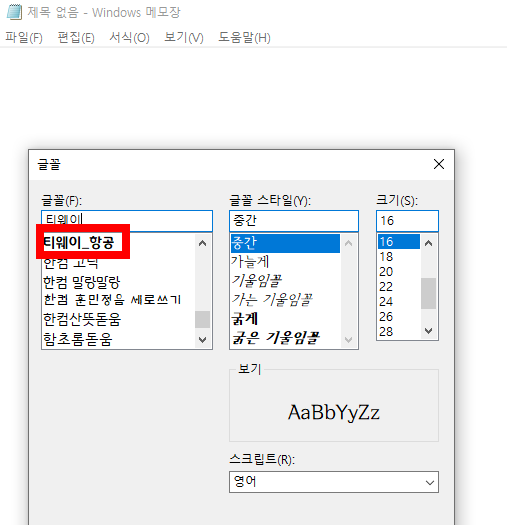Select size 22 in size list
Screen dimensions: 507x525
(x=386, y=287)
